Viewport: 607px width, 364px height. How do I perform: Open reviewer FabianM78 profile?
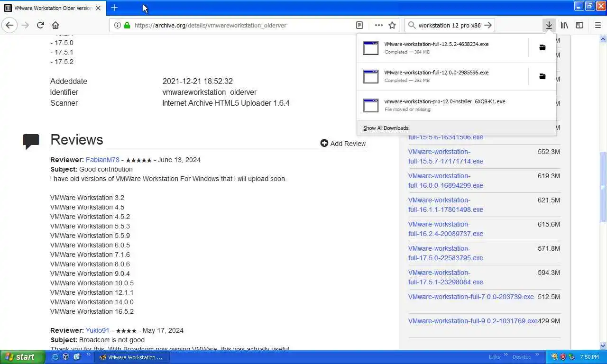tap(102, 160)
